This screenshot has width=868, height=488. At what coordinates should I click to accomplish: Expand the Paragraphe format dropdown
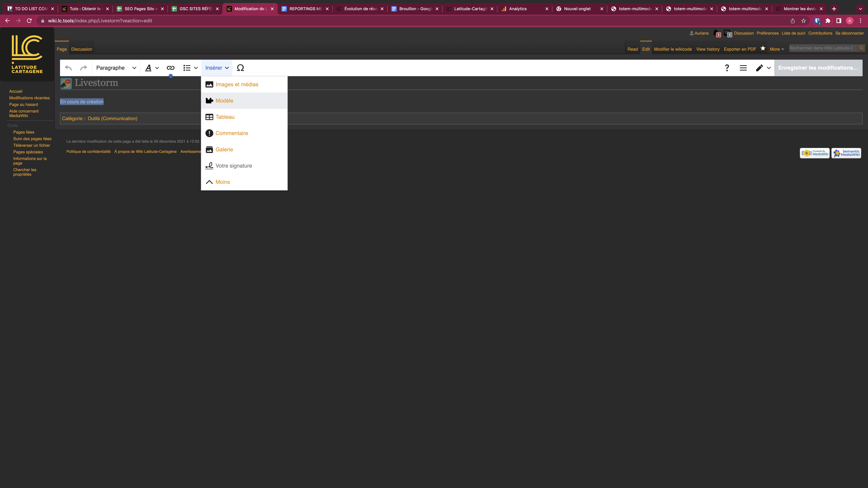tap(116, 68)
